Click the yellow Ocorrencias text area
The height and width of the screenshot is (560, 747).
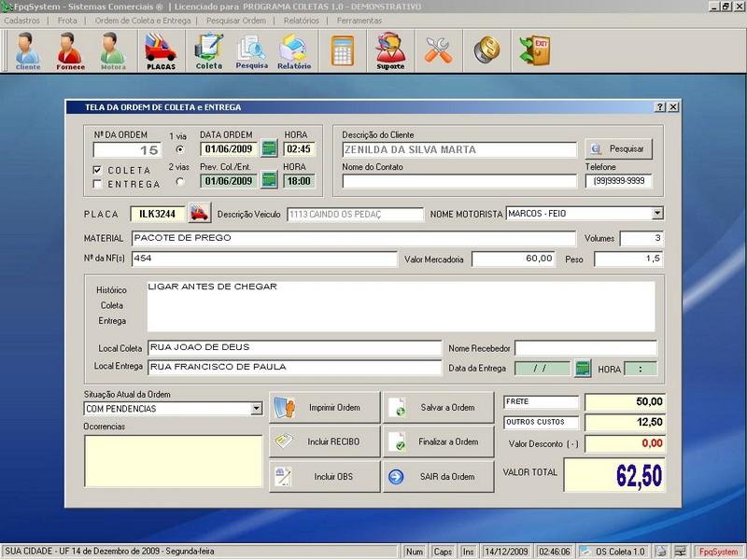pyautogui.click(x=173, y=460)
